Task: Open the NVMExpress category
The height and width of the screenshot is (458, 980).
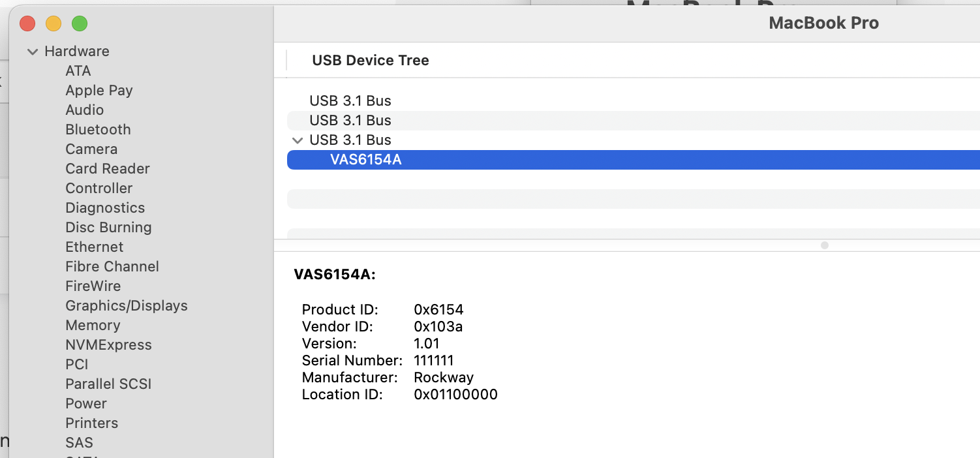Action: (x=108, y=345)
